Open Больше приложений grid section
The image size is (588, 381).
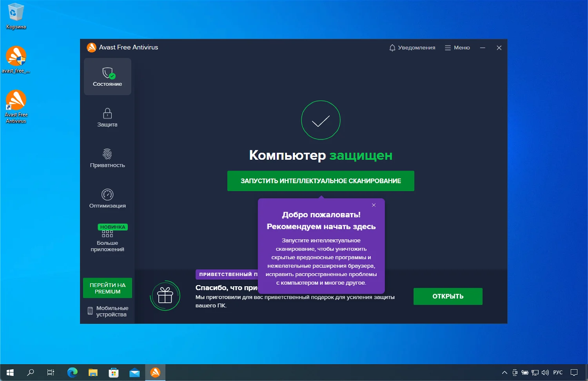point(107,240)
